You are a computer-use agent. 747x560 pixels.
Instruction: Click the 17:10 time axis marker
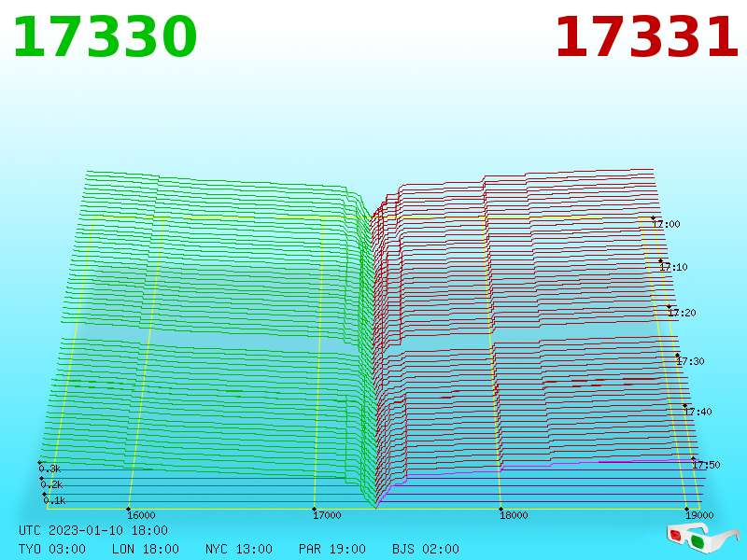(673, 267)
